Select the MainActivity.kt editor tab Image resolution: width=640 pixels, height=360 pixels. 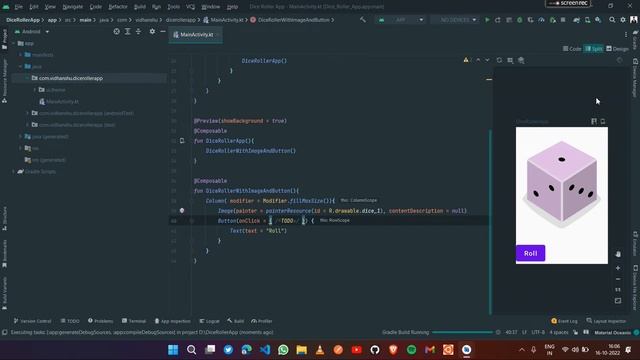tap(196, 35)
